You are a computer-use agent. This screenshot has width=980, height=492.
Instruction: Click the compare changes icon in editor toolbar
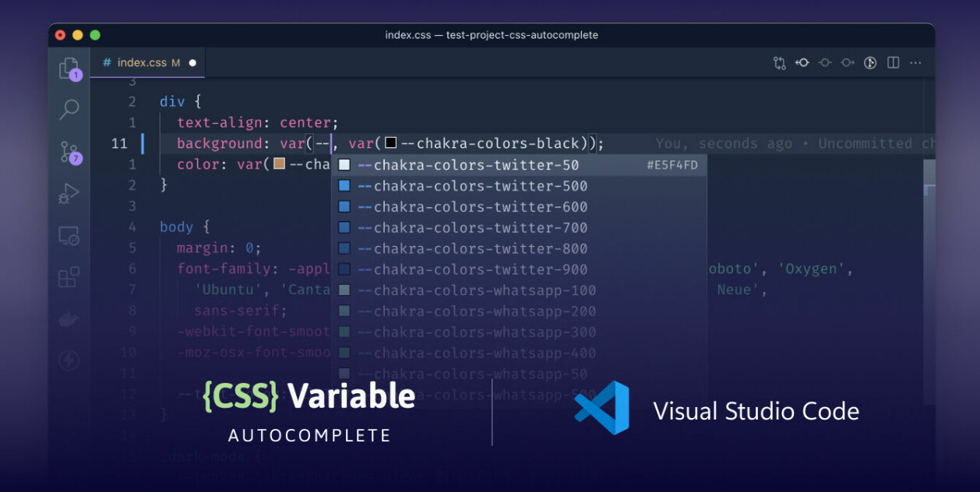point(779,63)
